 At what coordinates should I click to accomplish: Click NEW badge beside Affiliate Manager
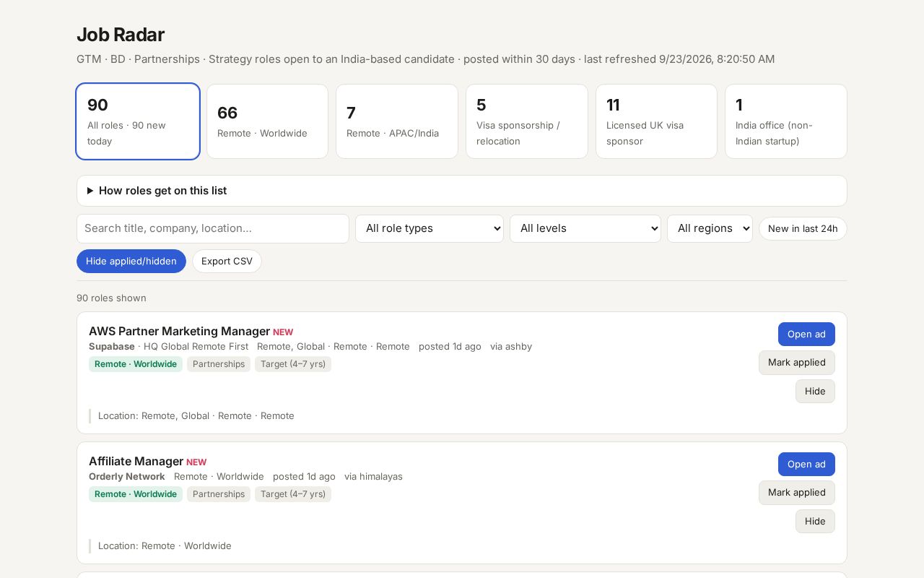[x=196, y=462]
